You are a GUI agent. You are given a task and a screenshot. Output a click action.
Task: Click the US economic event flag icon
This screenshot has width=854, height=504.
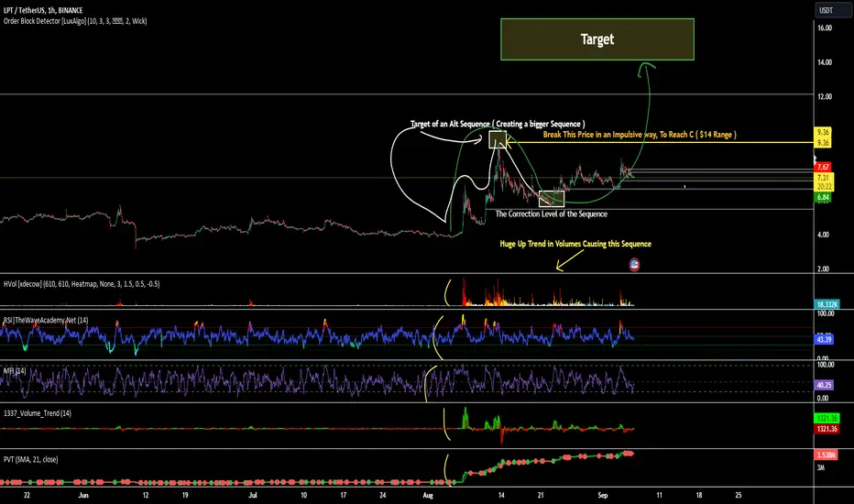pos(634,265)
